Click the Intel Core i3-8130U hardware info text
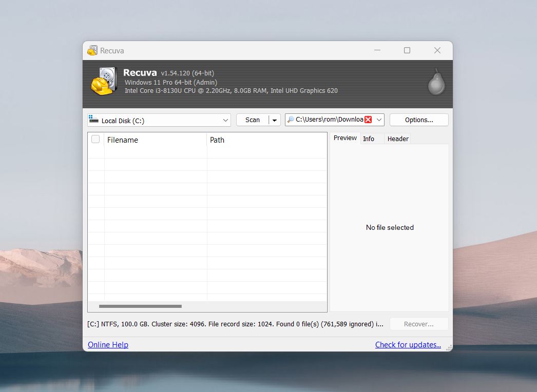This screenshot has height=392, width=537. pos(231,91)
